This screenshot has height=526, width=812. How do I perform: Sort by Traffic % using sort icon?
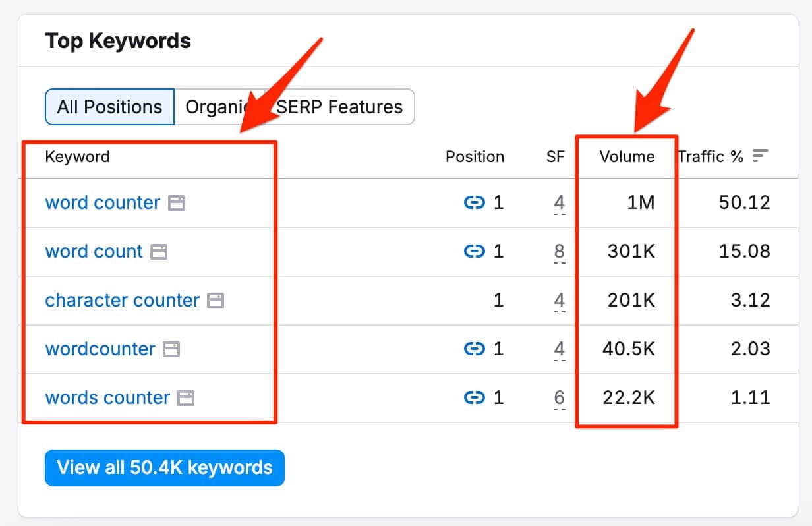coord(761,156)
